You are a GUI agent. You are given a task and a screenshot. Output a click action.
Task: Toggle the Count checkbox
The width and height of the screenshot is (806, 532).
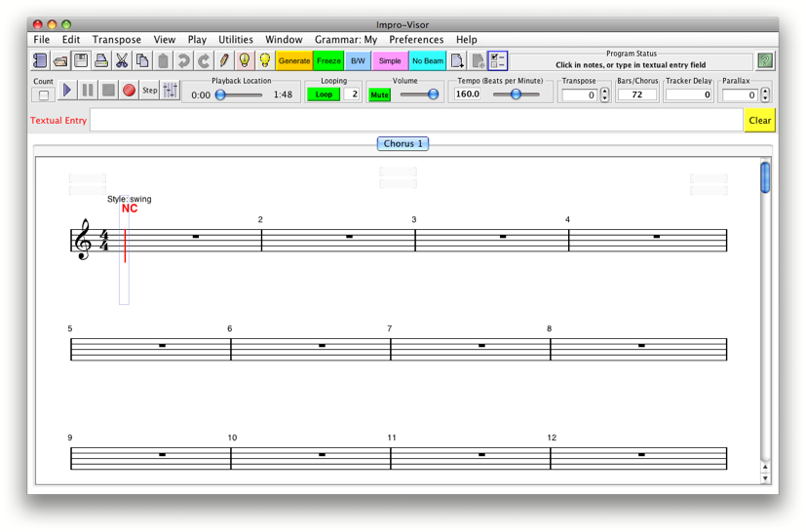[44, 95]
